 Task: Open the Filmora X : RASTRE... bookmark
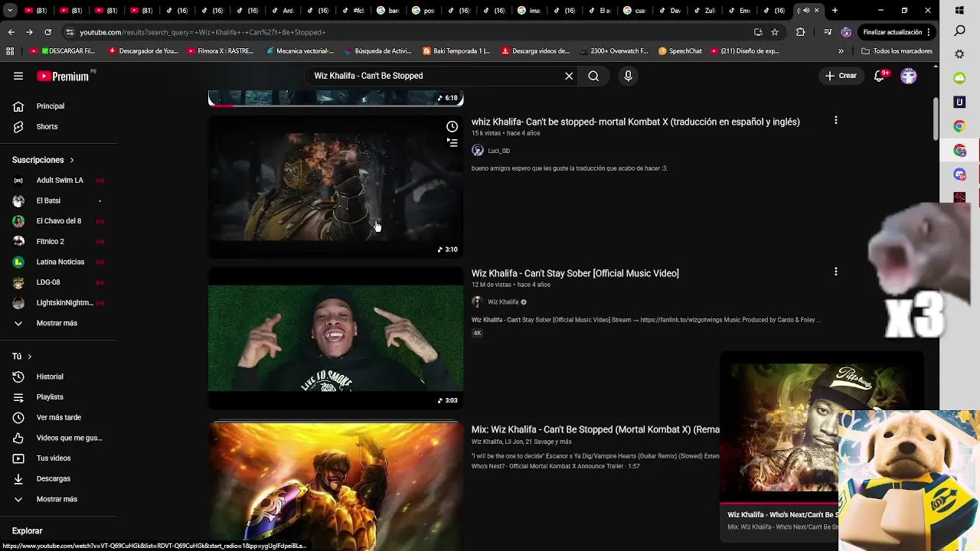tap(220, 51)
